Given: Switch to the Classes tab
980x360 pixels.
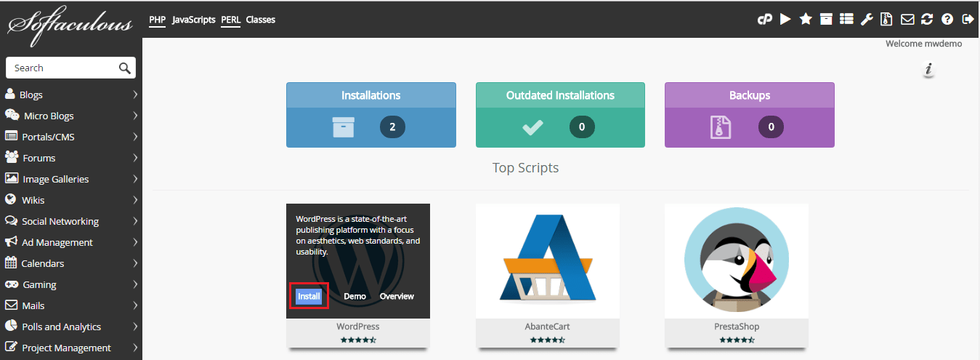Looking at the screenshot, I should [x=261, y=20].
